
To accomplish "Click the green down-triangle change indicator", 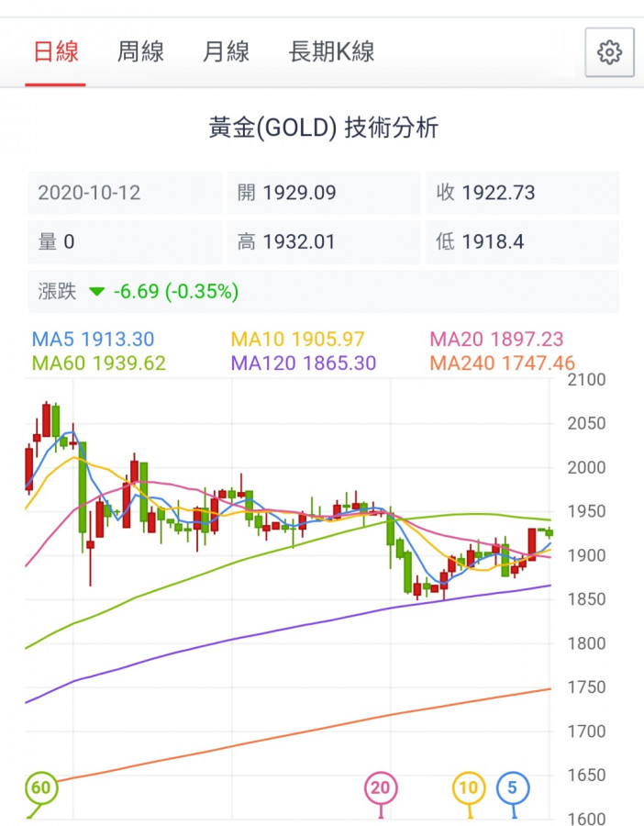I will click(97, 292).
